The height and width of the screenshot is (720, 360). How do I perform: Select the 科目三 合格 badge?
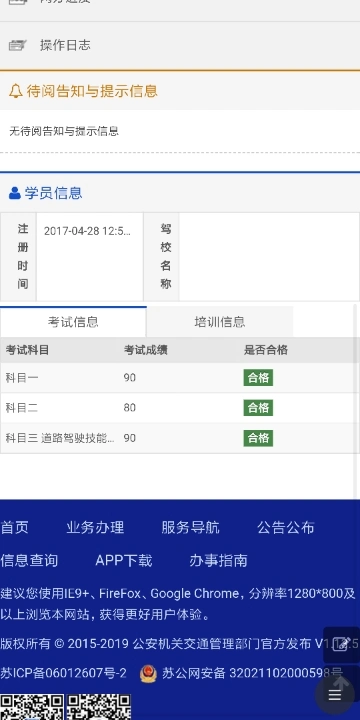[x=258, y=438]
